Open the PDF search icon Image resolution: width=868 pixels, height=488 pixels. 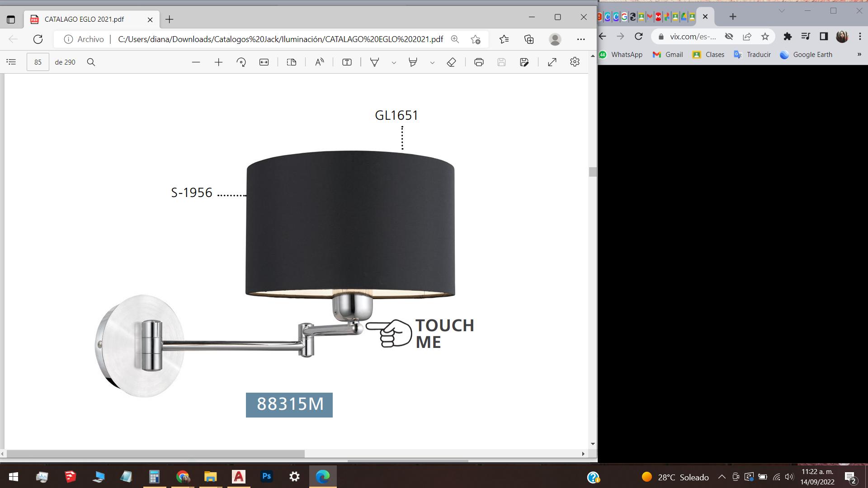[91, 62]
